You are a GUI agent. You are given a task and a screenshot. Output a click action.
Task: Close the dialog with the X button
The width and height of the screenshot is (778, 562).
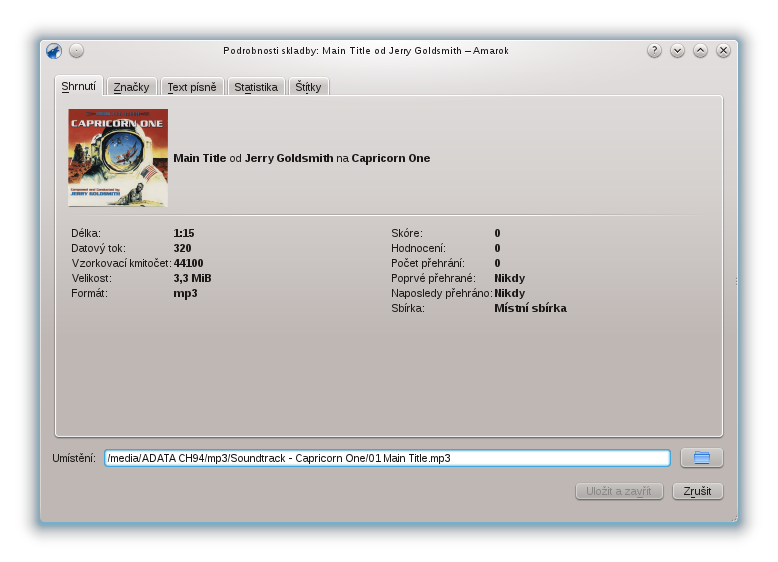click(x=723, y=51)
